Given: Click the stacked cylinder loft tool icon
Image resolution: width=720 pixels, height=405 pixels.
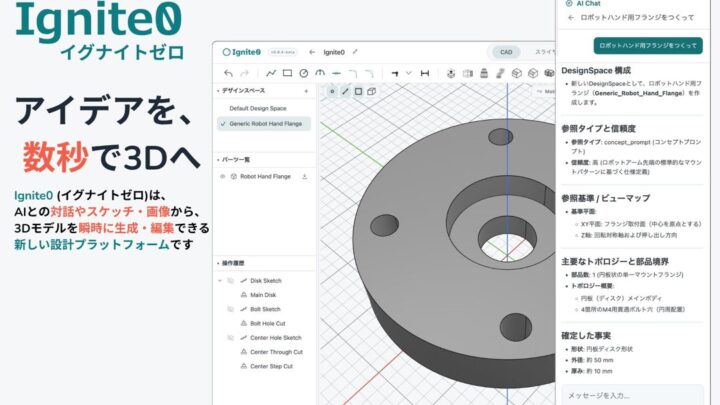Looking at the screenshot, I should [484, 73].
